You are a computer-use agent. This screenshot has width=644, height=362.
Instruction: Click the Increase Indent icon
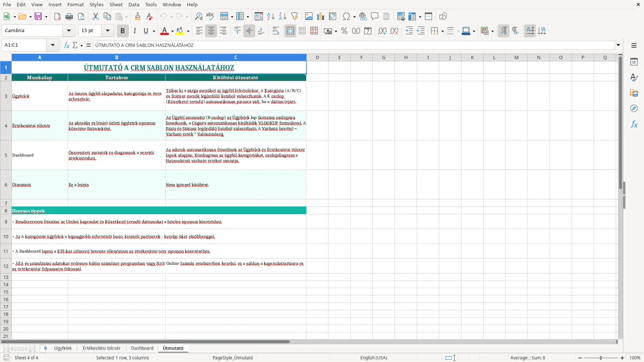pos(409,31)
